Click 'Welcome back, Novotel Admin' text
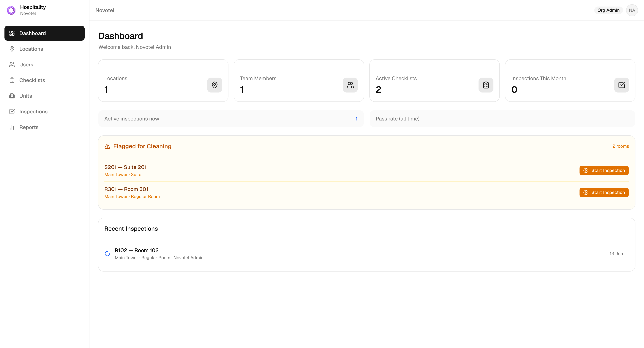The image size is (644, 348). click(x=135, y=47)
